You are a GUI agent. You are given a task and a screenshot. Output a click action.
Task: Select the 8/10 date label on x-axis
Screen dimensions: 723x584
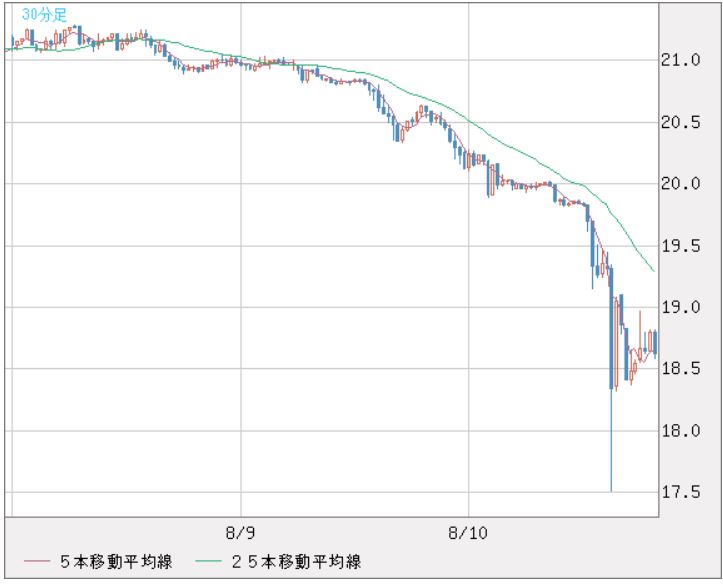click(x=469, y=531)
